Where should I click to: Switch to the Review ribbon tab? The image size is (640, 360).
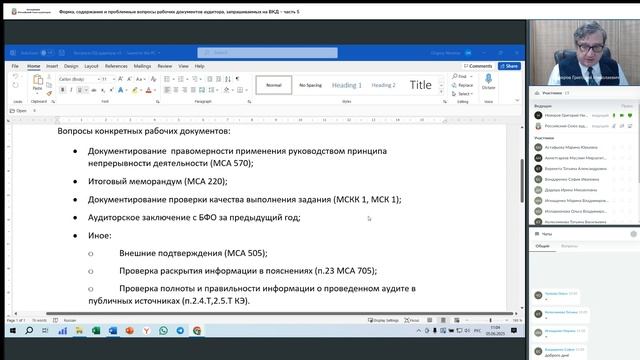tap(165, 66)
